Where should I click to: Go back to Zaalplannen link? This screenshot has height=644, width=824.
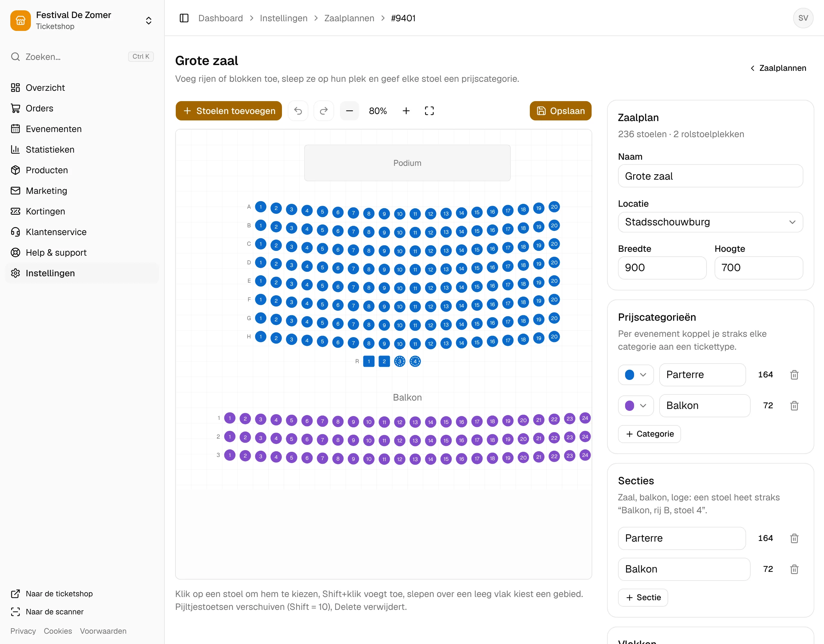[x=778, y=68]
